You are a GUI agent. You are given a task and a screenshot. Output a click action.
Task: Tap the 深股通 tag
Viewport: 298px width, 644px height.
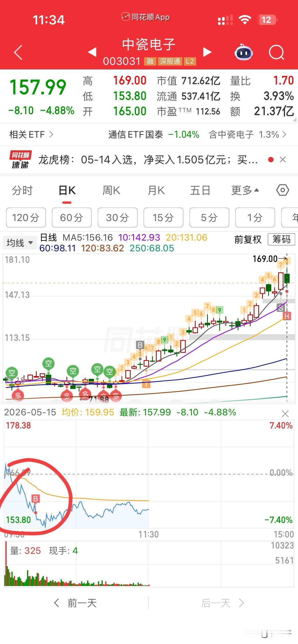click(x=170, y=61)
